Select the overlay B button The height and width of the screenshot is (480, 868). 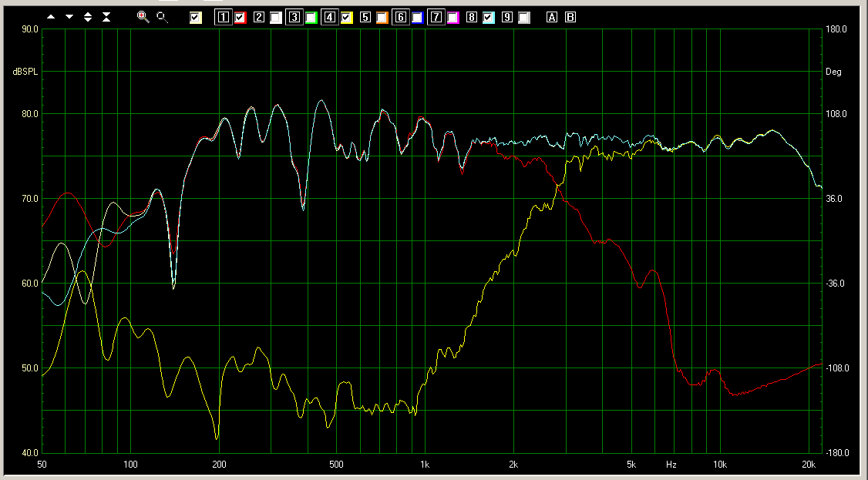coord(570,17)
